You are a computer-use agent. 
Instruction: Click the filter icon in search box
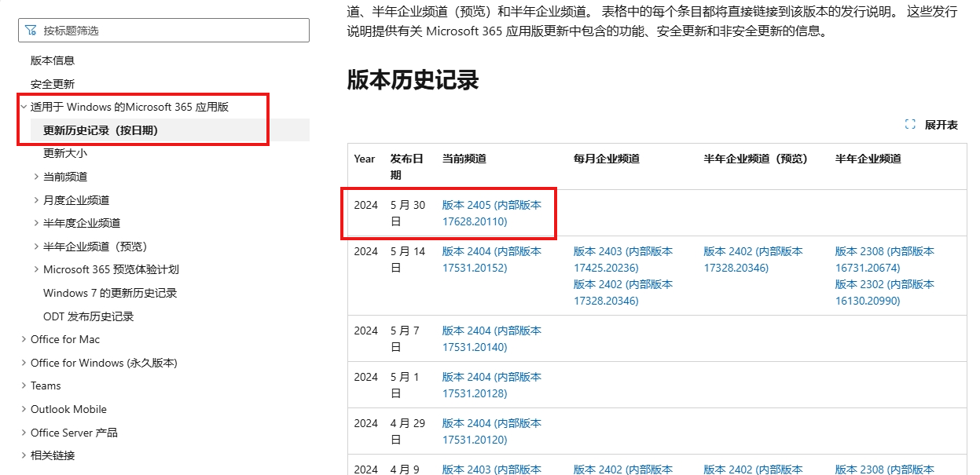click(x=31, y=31)
